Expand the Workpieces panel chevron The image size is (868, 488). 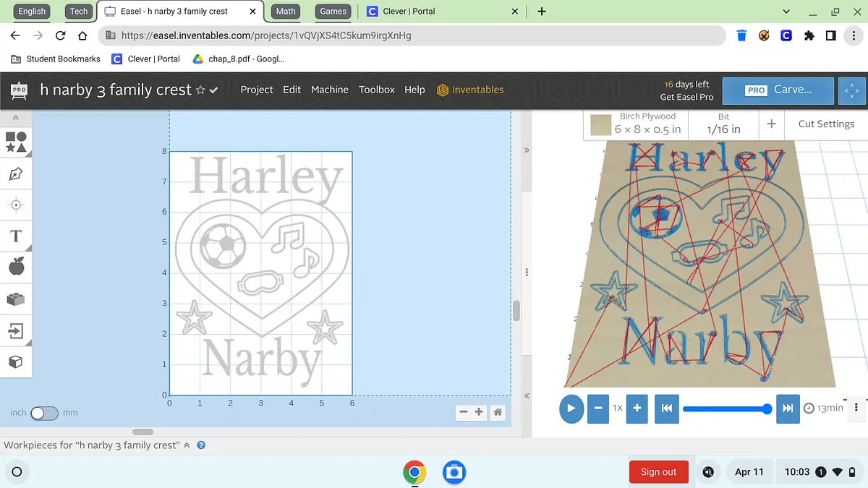coord(187,445)
